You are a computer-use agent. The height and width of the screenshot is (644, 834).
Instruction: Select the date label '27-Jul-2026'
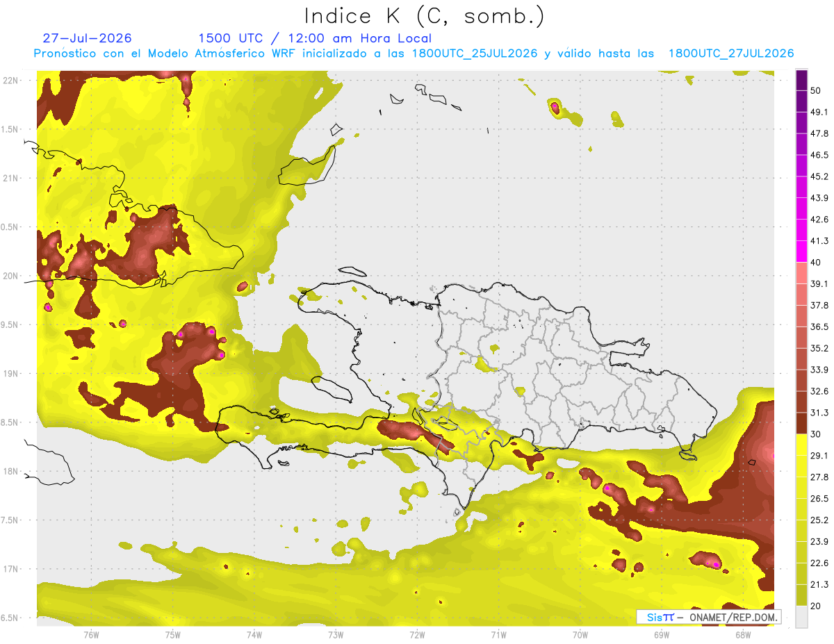tap(87, 38)
